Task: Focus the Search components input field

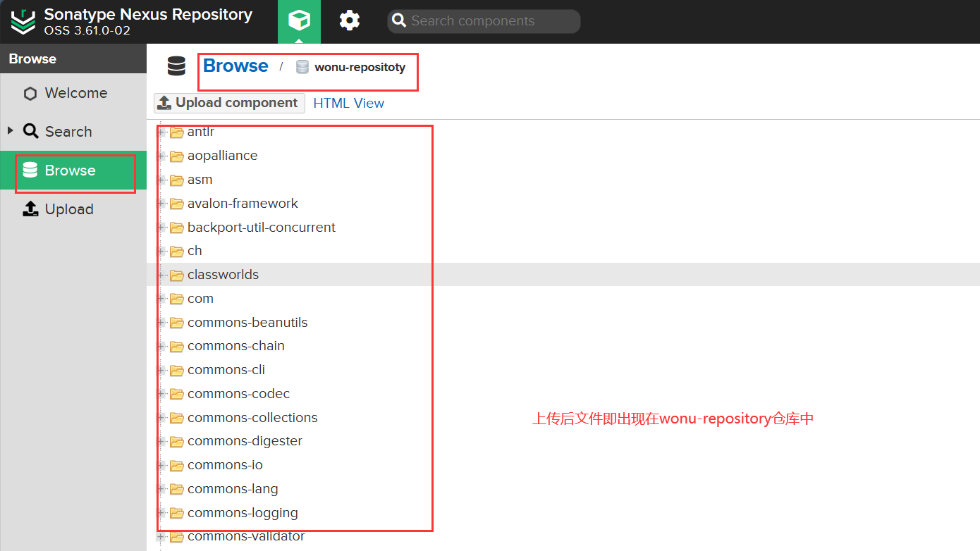Action: [484, 21]
